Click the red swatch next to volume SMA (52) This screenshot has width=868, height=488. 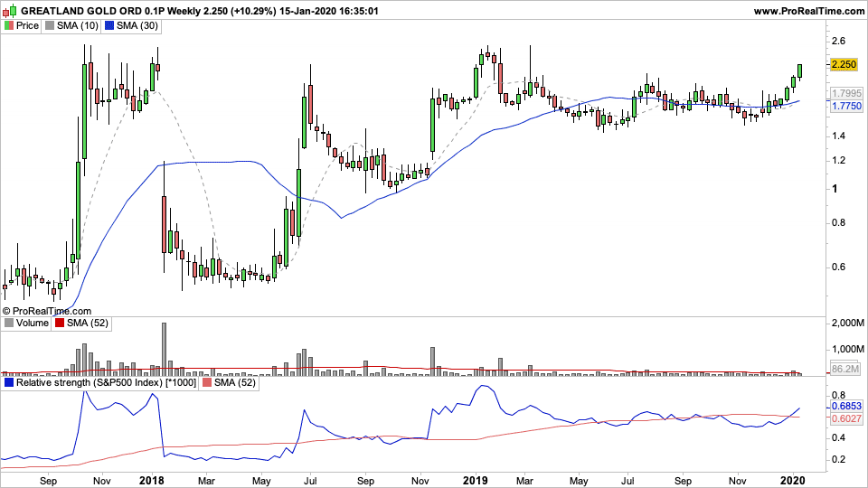point(60,324)
